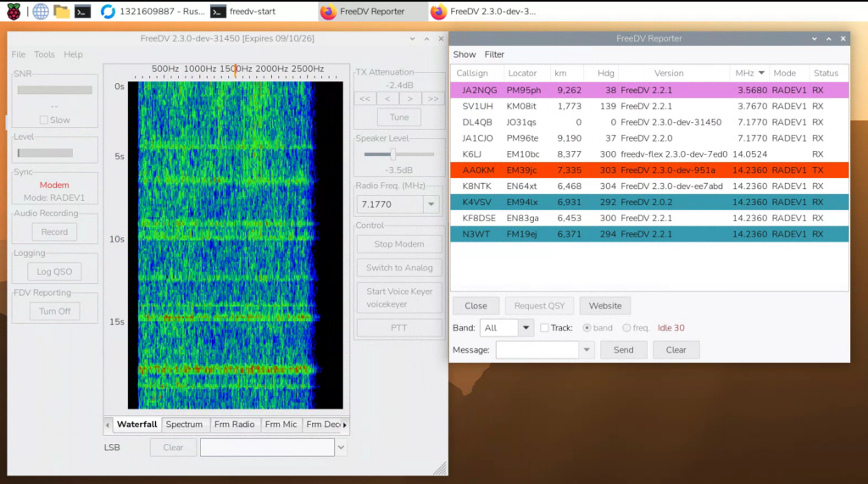Open the file manager folder icon

[61, 11]
